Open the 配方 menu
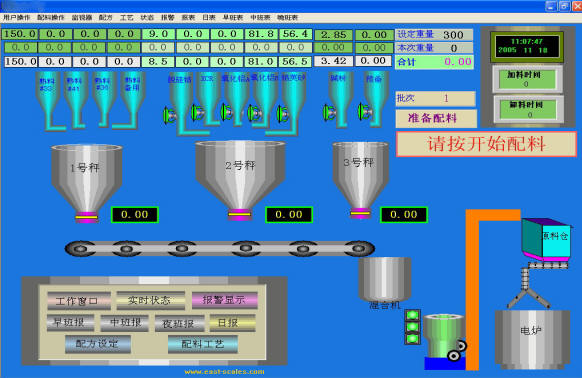Screen dimensions: 582x378 tap(105, 17)
